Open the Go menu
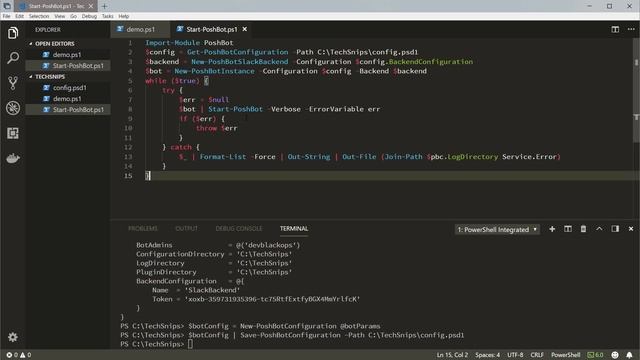The width and height of the screenshot is (640, 360). tap(73, 16)
